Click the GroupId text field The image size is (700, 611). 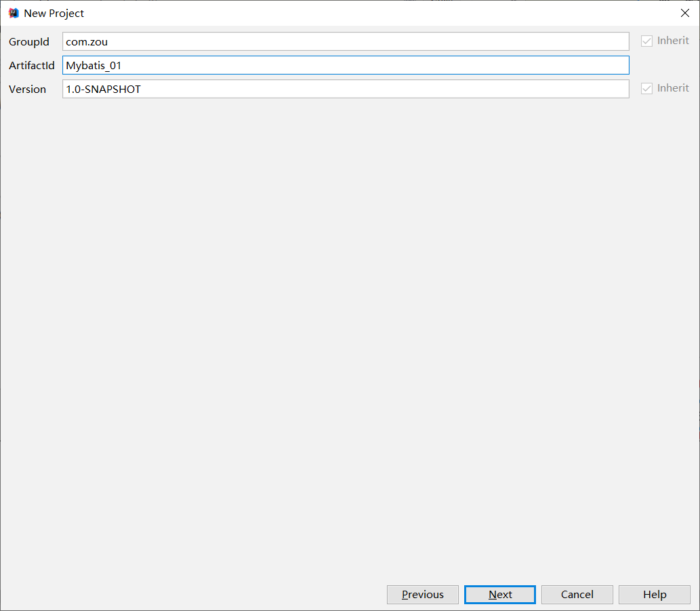click(x=346, y=41)
